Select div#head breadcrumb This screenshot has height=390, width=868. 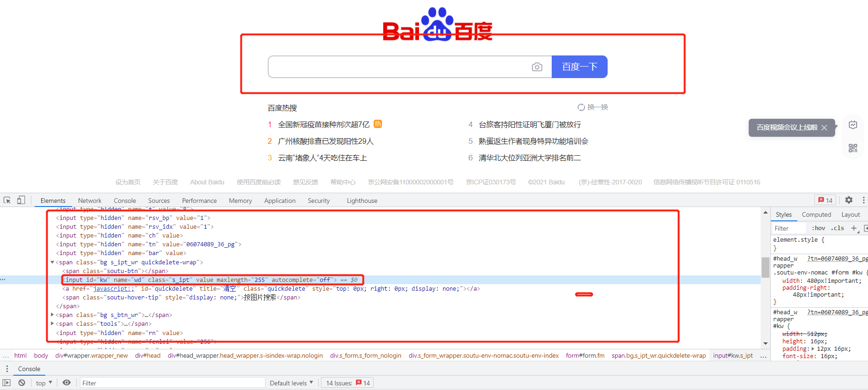(148, 355)
